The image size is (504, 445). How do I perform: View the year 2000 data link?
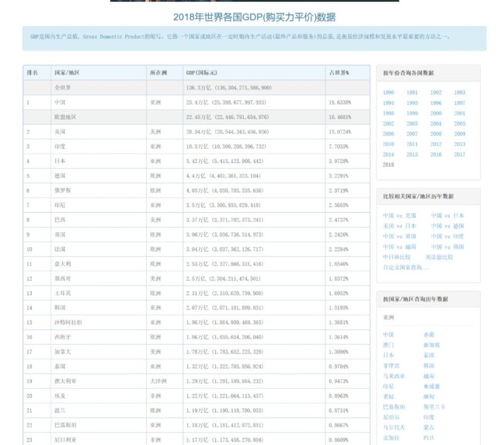pos(436,113)
